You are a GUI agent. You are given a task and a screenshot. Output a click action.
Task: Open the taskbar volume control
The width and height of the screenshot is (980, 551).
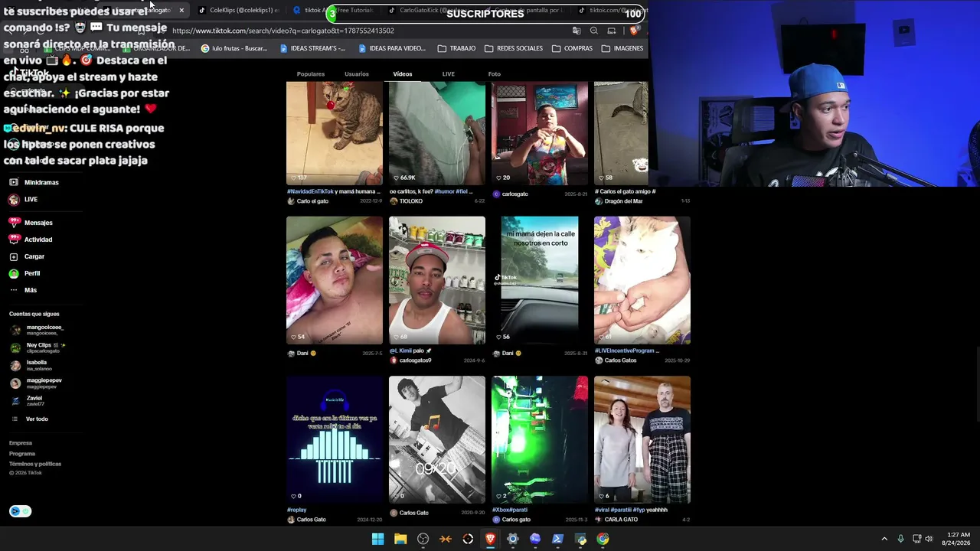(x=929, y=539)
